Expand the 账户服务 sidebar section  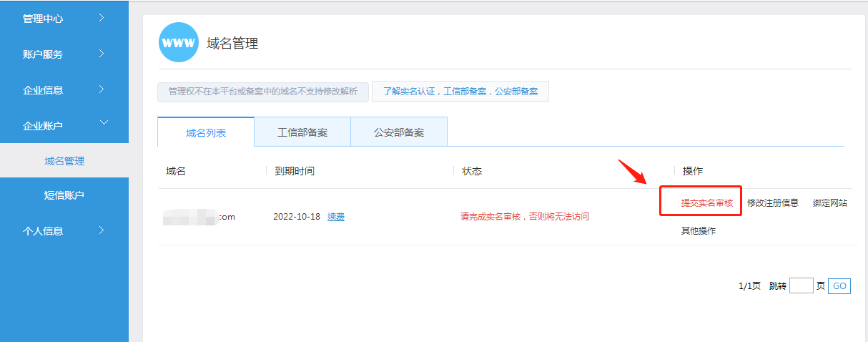click(x=64, y=54)
